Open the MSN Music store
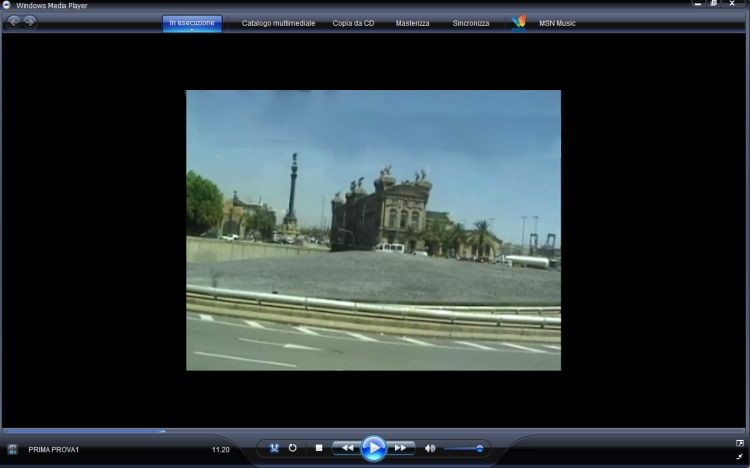Viewport: 750px width, 468px height. coord(556,23)
